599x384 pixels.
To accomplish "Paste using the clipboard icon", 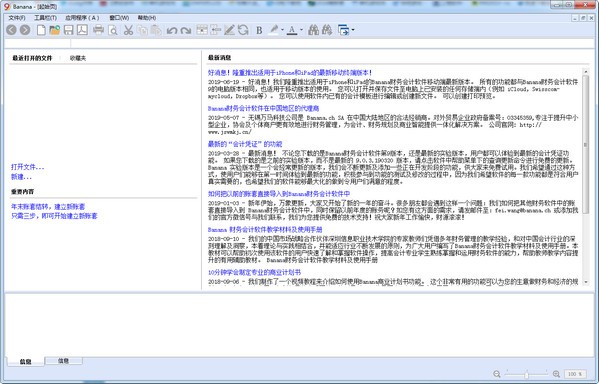I will (x=156, y=30).
